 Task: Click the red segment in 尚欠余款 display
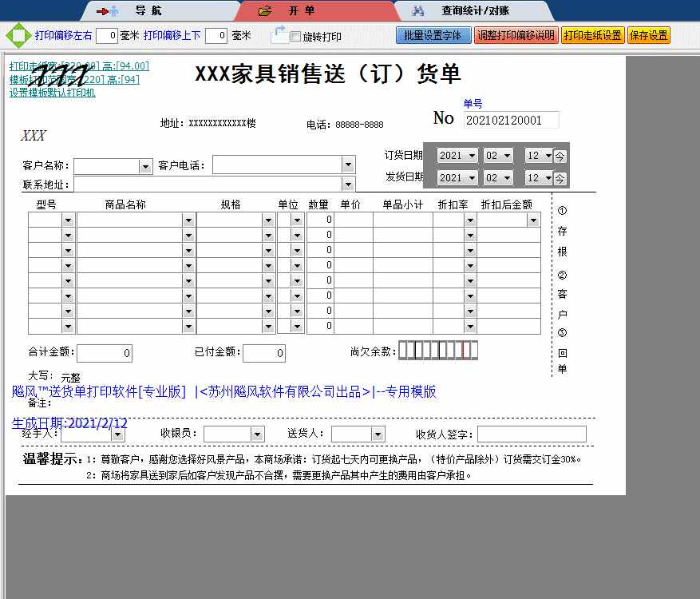pyautogui.click(x=464, y=350)
